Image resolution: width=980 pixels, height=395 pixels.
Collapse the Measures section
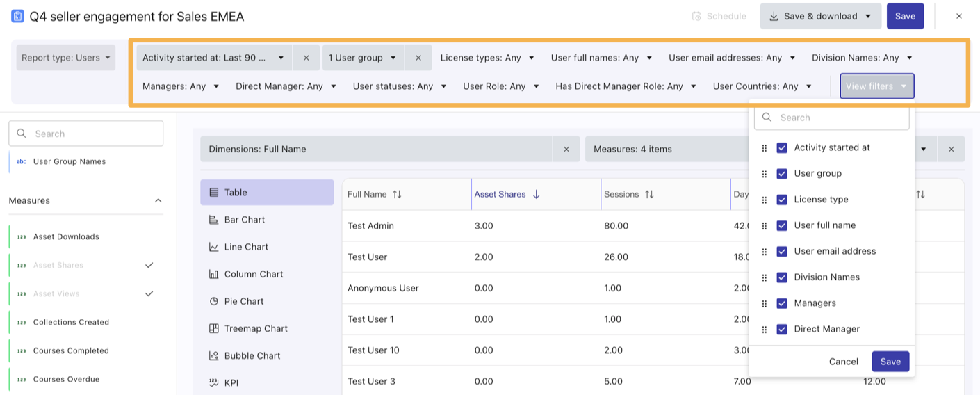click(x=158, y=200)
